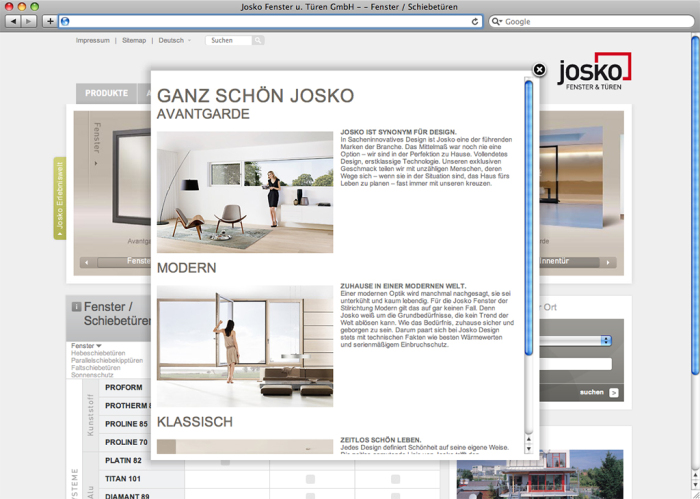700x499 pixels.
Task: Expand the Fenster category dropdown arrow
Action: (99, 346)
